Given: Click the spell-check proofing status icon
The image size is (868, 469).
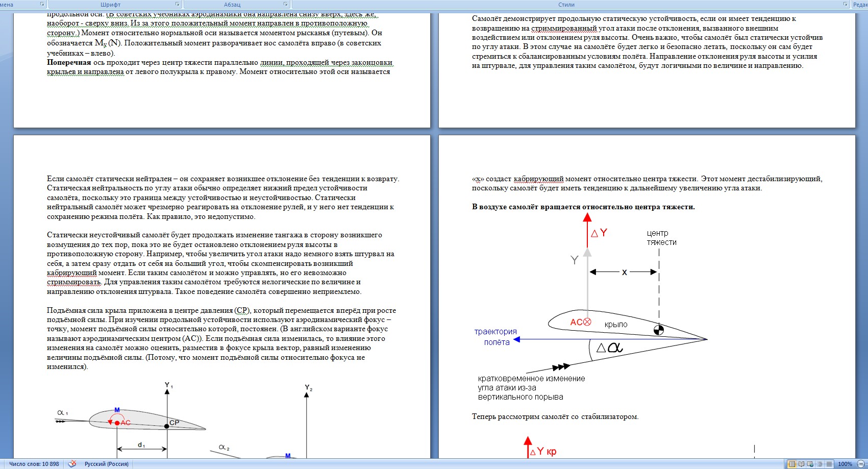Looking at the screenshot, I should click(x=72, y=464).
